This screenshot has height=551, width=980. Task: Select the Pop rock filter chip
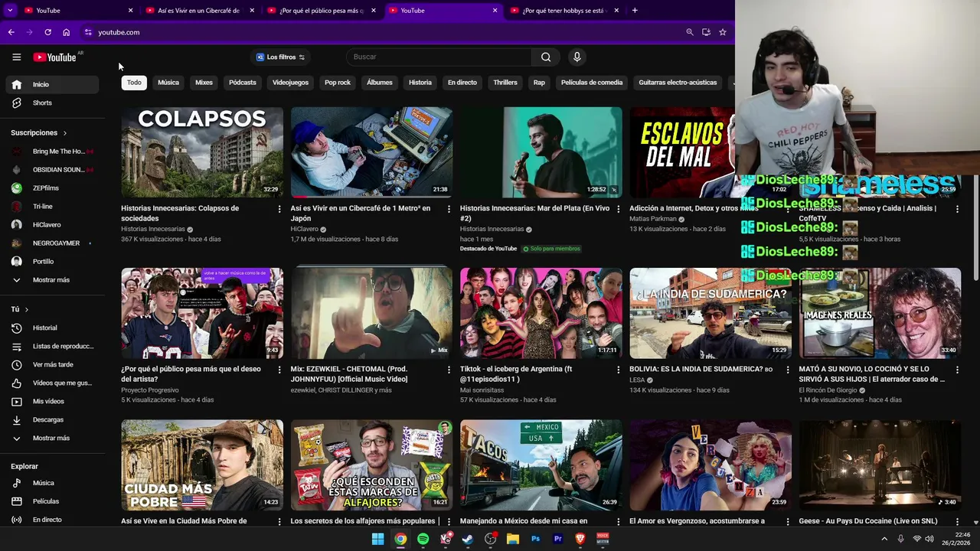coord(338,82)
